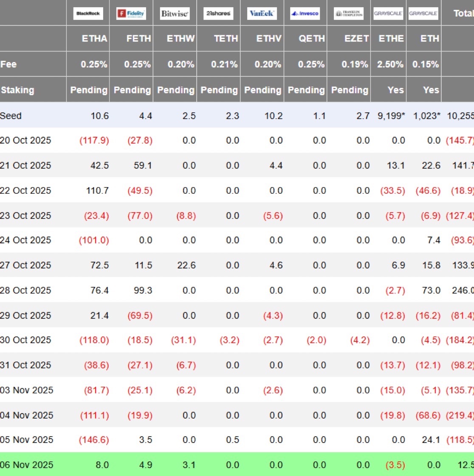This screenshot has height=476, width=474.
Task: Click the 31 Oct 2025 date
Action: coord(25,365)
